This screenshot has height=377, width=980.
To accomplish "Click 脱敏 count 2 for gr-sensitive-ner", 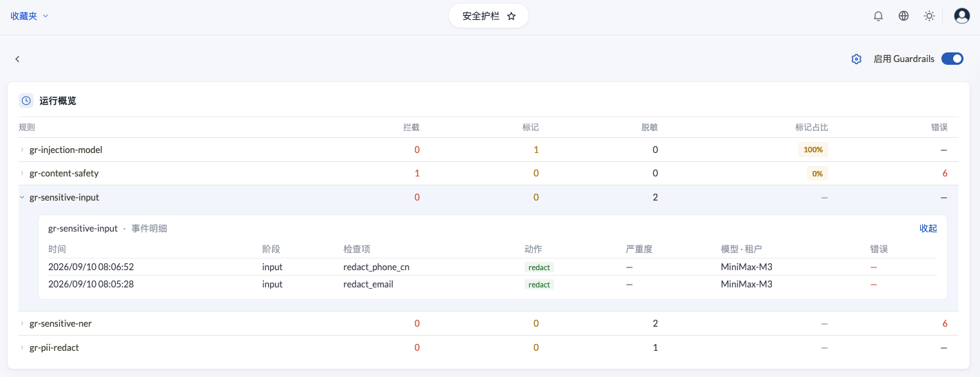I will tap(655, 323).
